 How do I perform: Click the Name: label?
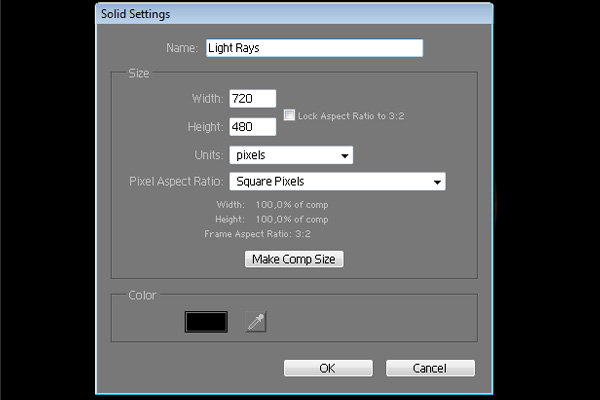(182, 48)
